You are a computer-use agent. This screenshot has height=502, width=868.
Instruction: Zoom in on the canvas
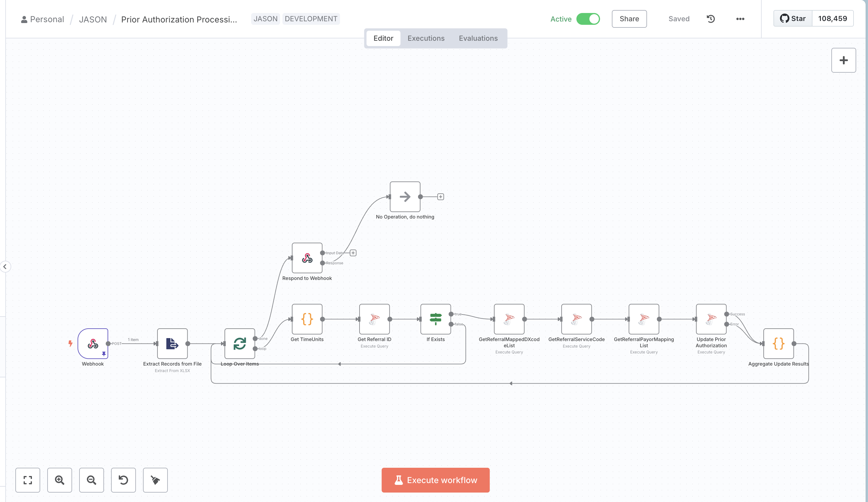click(x=59, y=480)
